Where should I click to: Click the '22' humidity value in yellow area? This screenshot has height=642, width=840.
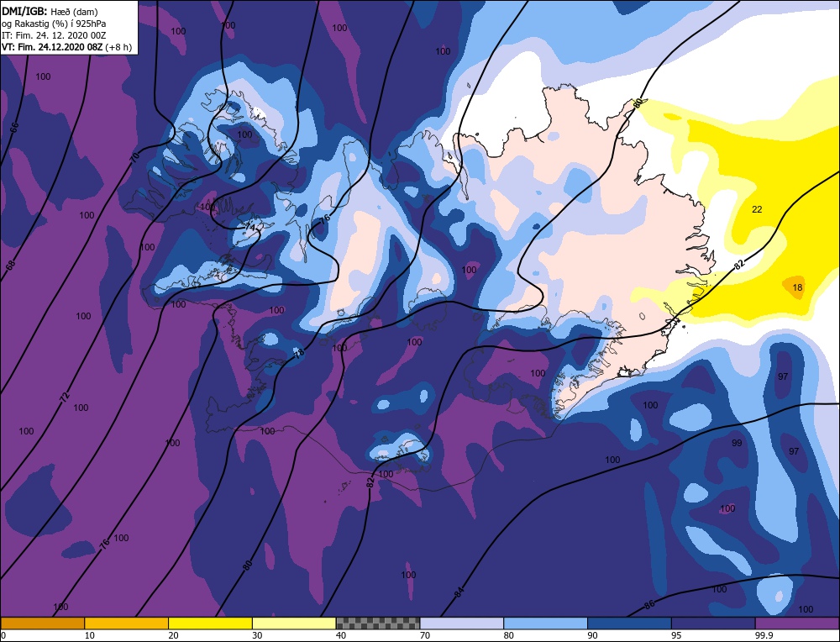[x=757, y=209]
